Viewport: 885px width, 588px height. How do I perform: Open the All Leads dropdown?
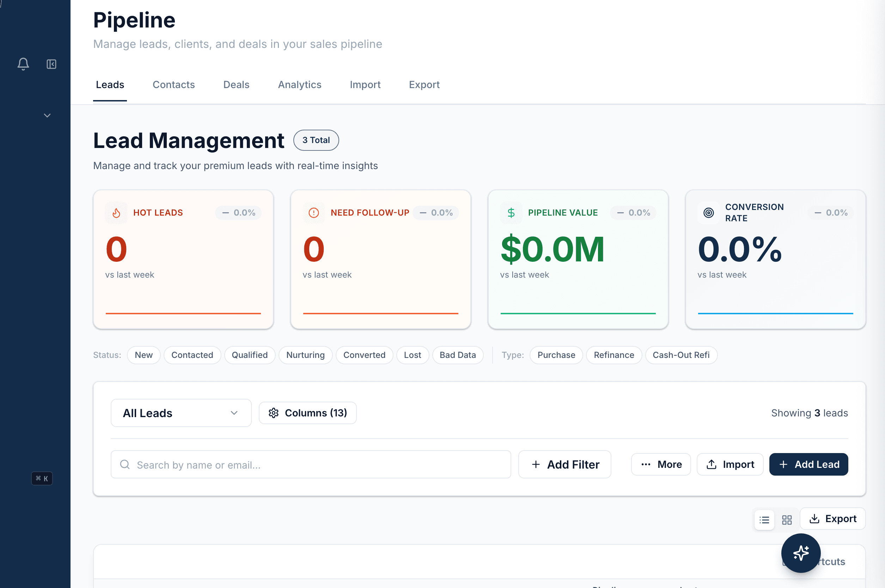click(181, 413)
